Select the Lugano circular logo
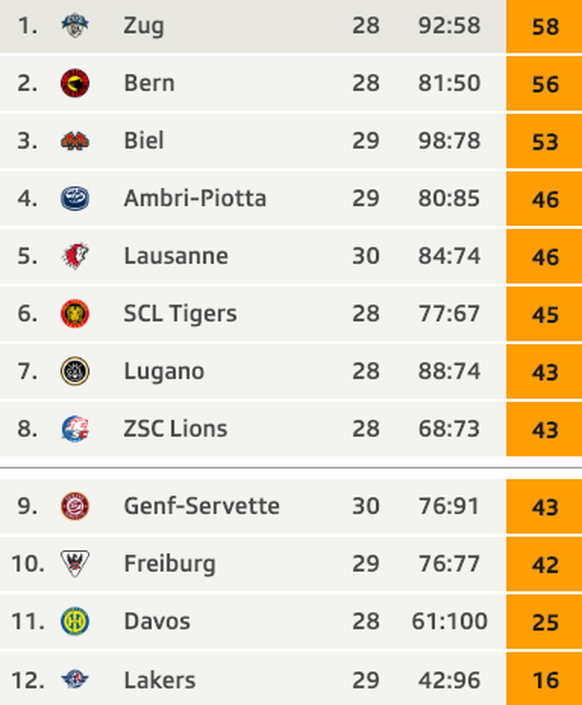Image resolution: width=582 pixels, height=705 pixels. coord(75,371)
